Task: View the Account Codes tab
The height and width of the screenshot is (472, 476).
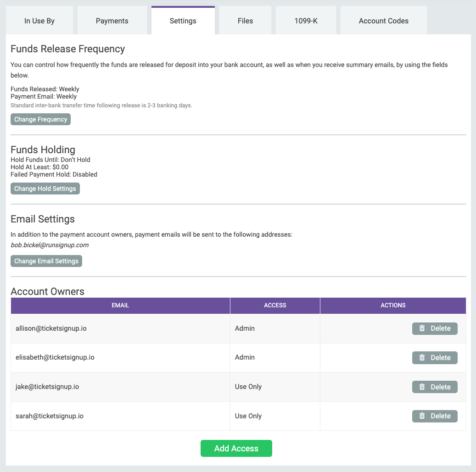Action: coord(384,21)
